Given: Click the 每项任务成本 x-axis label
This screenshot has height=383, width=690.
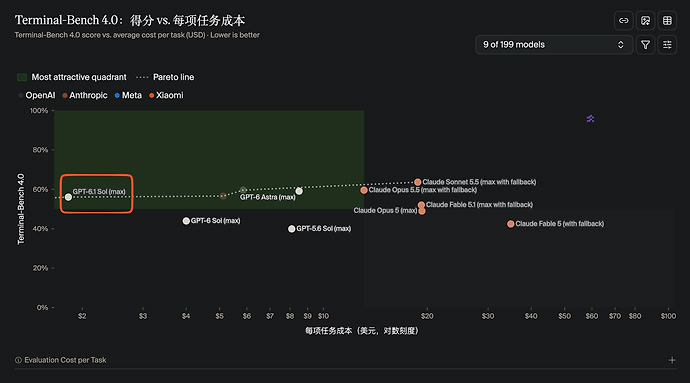Looking at the screenshot, I should point(362,331).
